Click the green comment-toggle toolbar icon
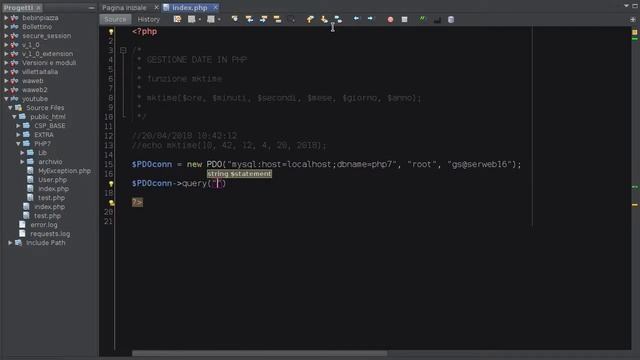The width and height of the screenshot is (640, 360). coord(422,19)
